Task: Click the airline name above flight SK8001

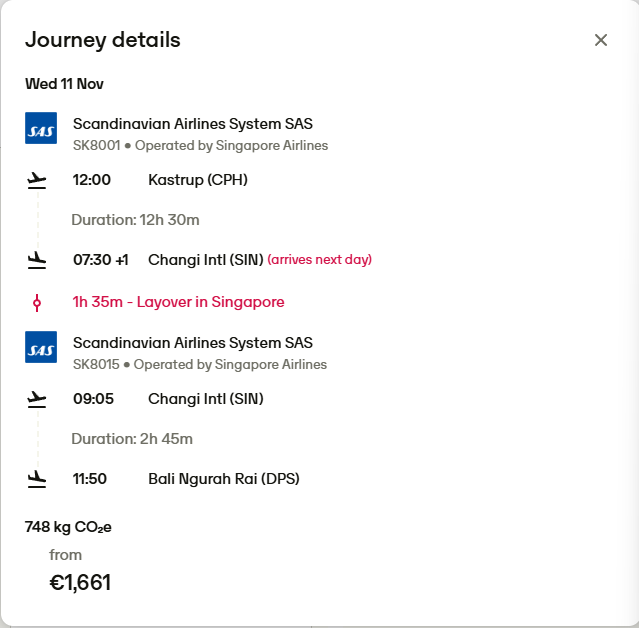Action: click(193, 124)
